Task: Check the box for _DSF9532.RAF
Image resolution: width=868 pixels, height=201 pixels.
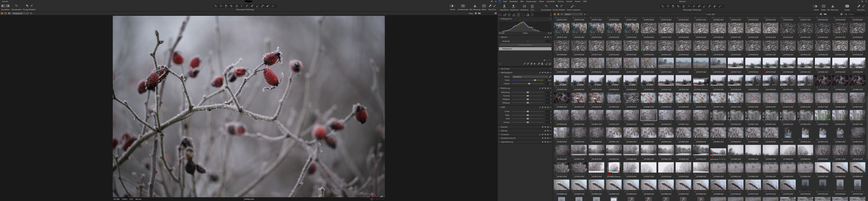Action: pyautogui.click(x=573, y=35)
